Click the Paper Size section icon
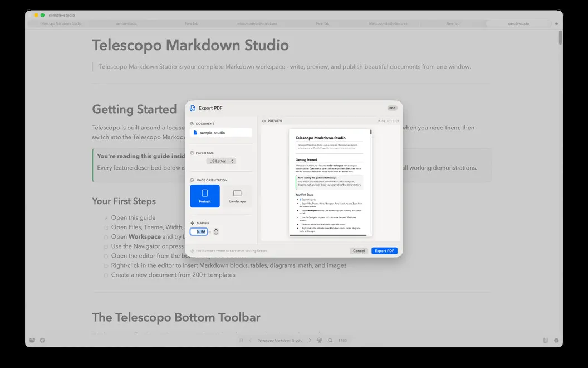The image size is (588, 368). point(192,153)
